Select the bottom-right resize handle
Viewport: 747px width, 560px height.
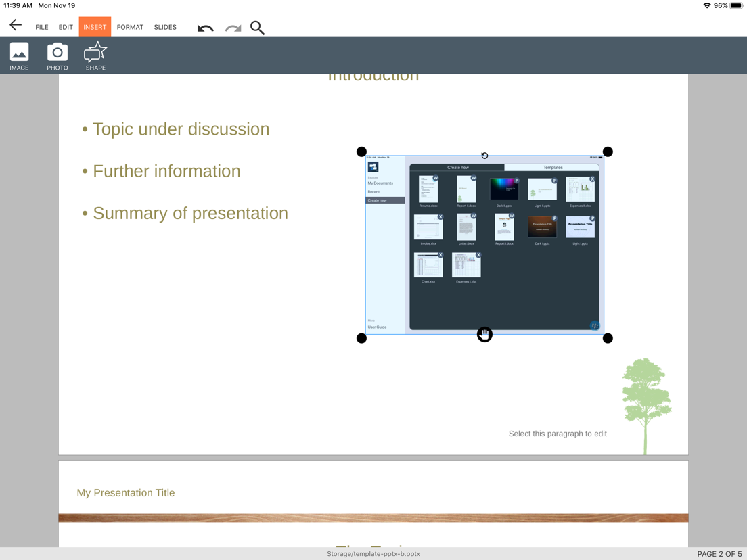(608, 338)
